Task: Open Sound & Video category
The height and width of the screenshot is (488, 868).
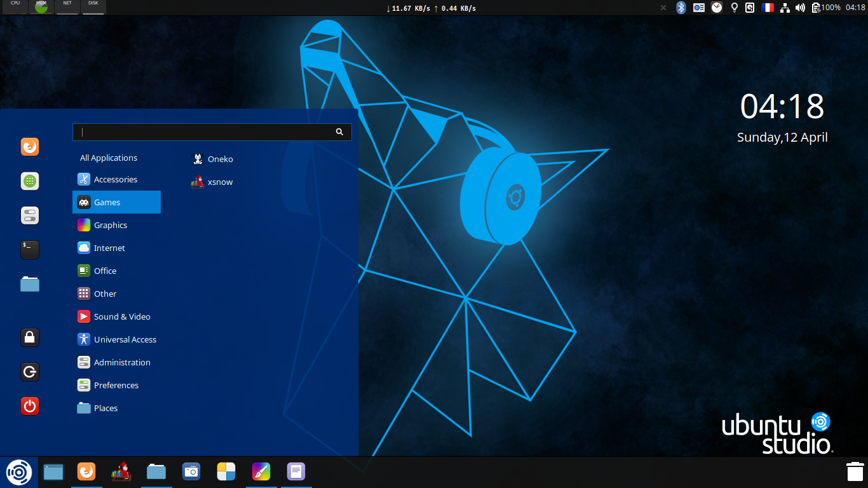Action: coord(116,316)
